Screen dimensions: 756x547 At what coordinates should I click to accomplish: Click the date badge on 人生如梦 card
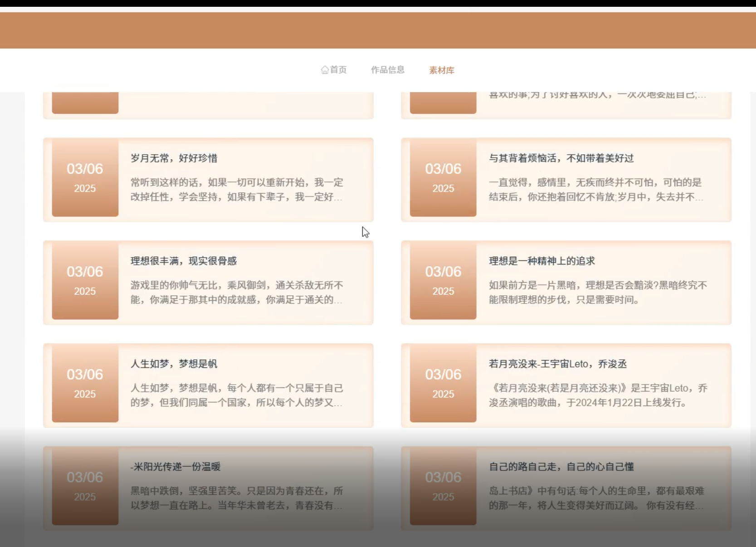(x=85, y=383)
